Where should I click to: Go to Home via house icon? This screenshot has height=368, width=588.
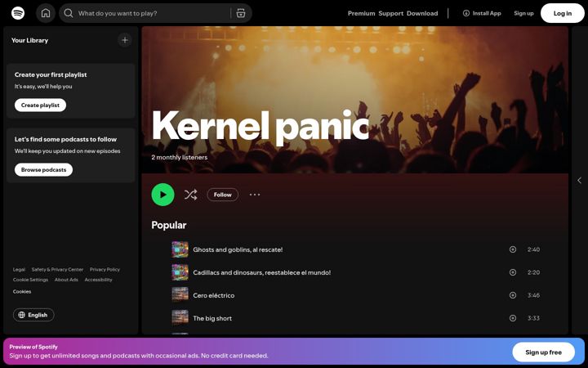[46, 13]
